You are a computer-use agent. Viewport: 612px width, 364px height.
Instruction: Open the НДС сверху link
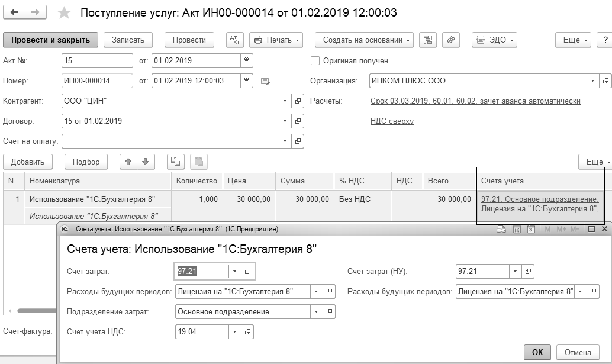click(392, 121)
